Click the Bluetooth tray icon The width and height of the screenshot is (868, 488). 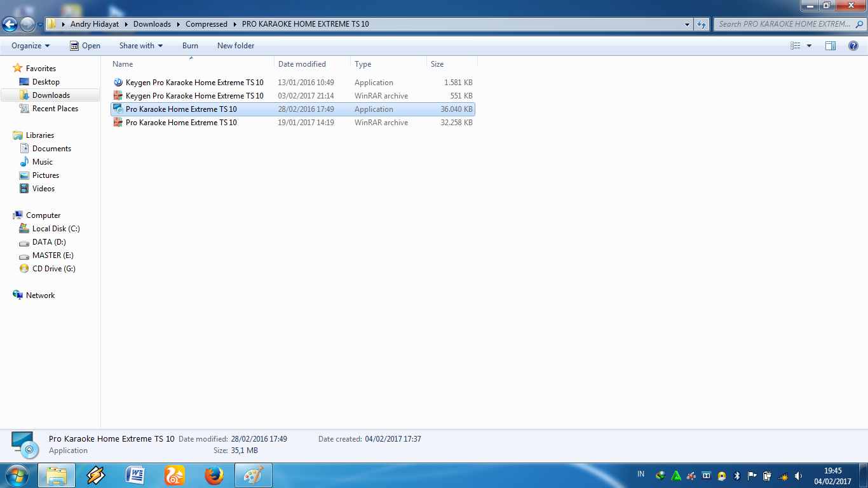(737, 475)
